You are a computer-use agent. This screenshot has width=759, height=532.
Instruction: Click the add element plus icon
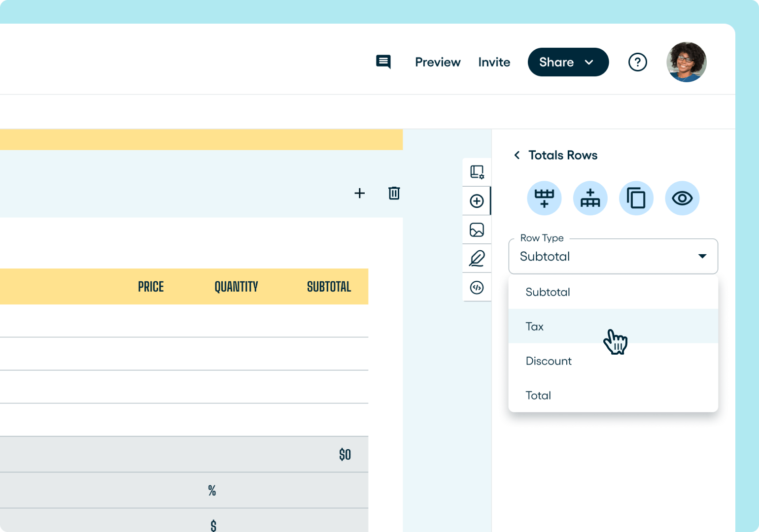[477, 200]
